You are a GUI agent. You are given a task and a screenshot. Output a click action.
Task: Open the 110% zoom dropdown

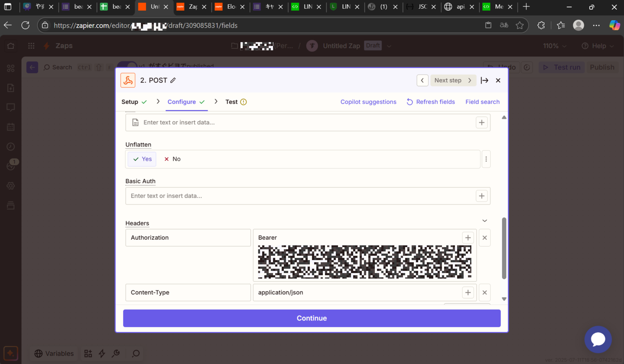pyautogui.click(x=555, y=46)
